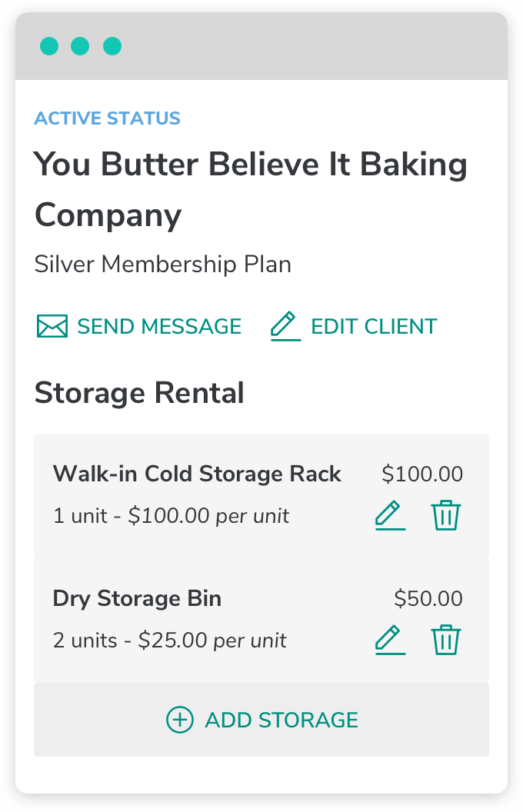Edit the Dry Storage Bin entry

(x=391, y=640)
